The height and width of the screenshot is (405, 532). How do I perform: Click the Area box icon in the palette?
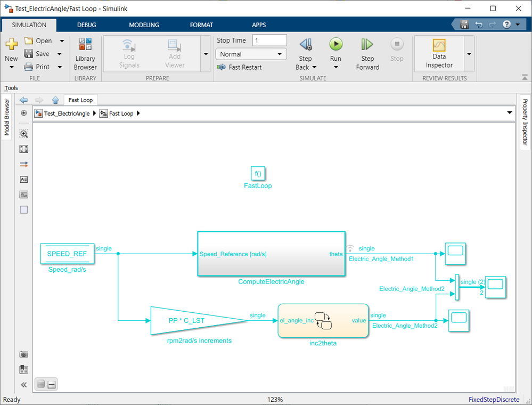coord(24,210)
